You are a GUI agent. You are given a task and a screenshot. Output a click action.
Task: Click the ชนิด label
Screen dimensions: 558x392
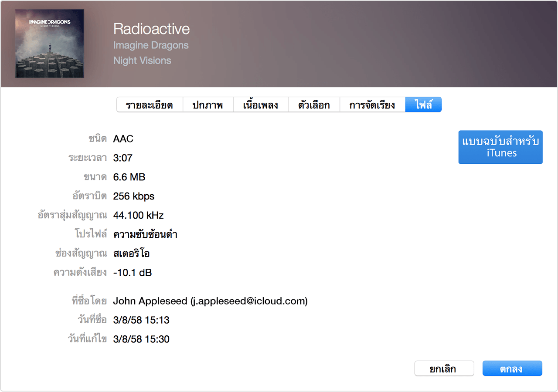(98, 139)
